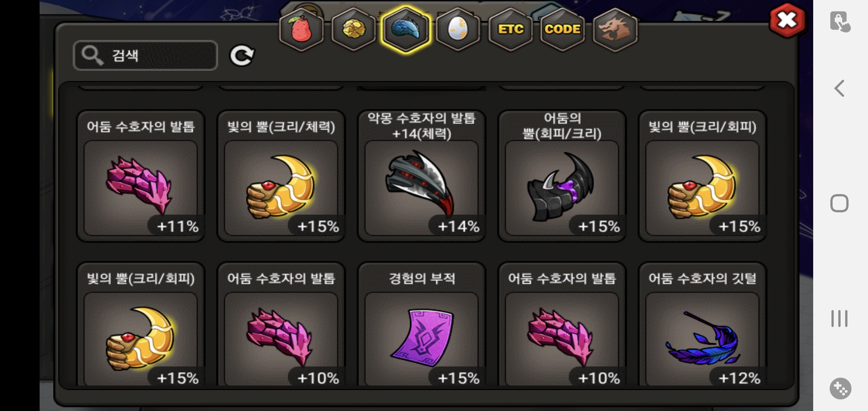
Task: Select the blue claw equipment tab
Action: pyautogui.click(x=406, y=29)
